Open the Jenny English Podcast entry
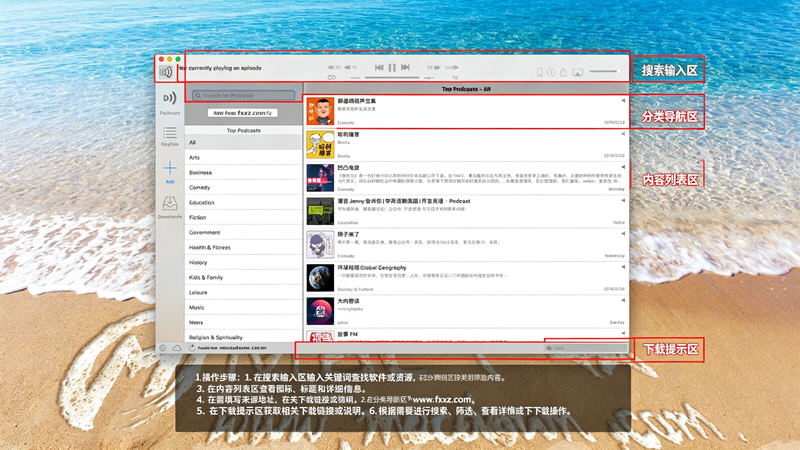The width and height of the screenshot is (800, 450). tap(466, 211)
